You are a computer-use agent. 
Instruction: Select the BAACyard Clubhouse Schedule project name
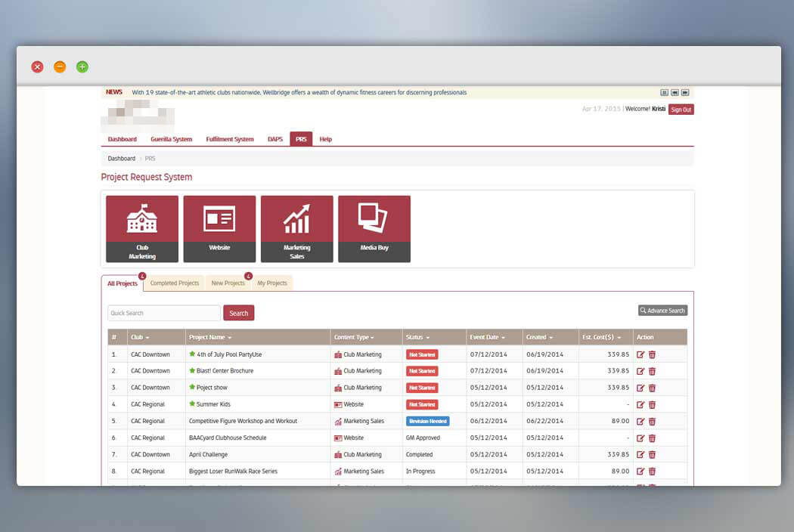228,438
